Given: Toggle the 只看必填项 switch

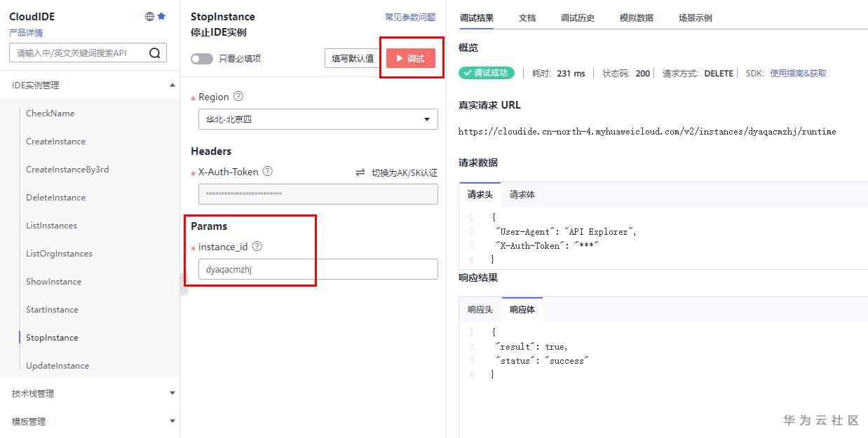Looking at the screenshot, I should pyautogui.click(x=202, y=59).
